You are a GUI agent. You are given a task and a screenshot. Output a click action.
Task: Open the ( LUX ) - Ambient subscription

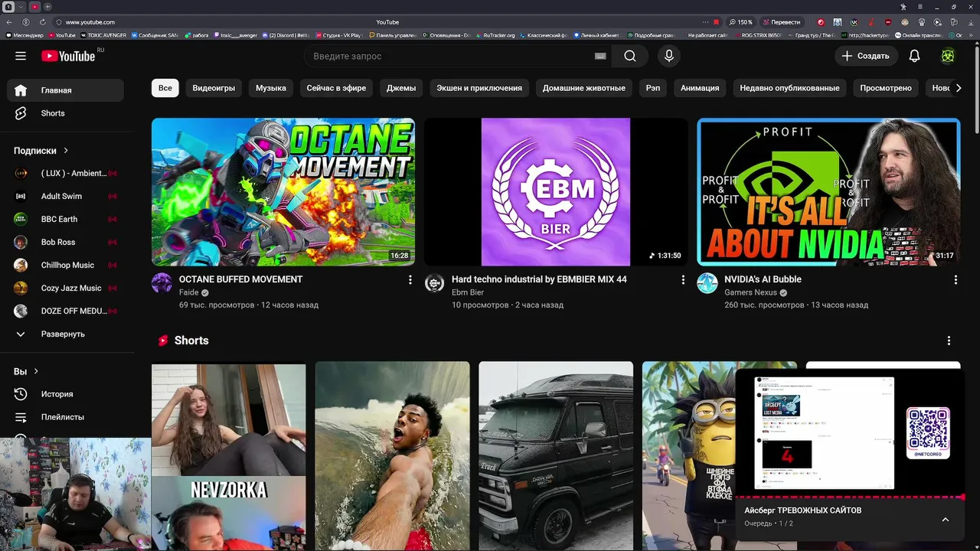pos(66,174)
